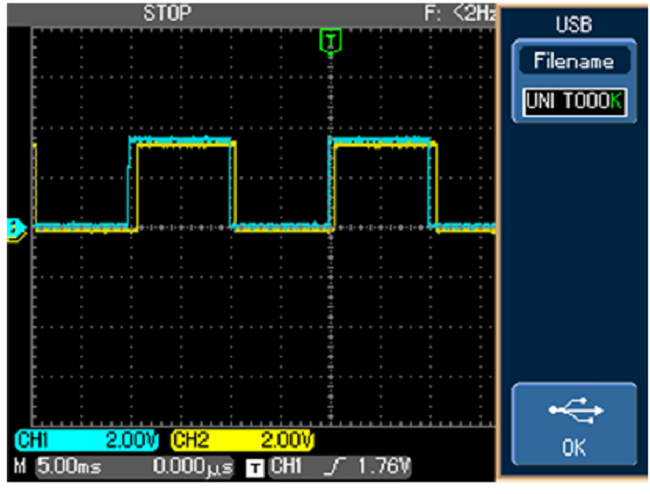Click the frequency counter readout at top

point(460,13)
